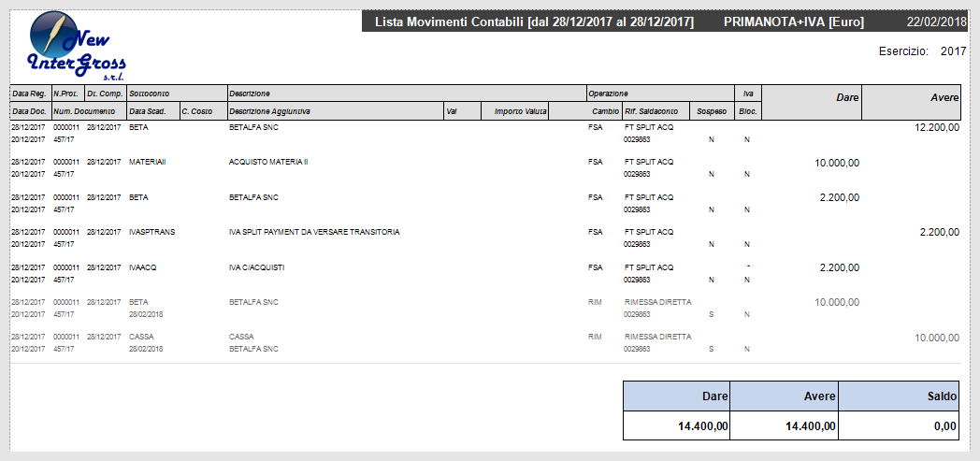The image size is (980, 461).
Task: Select the print date 22/02/2018
Action: [936, 22]
